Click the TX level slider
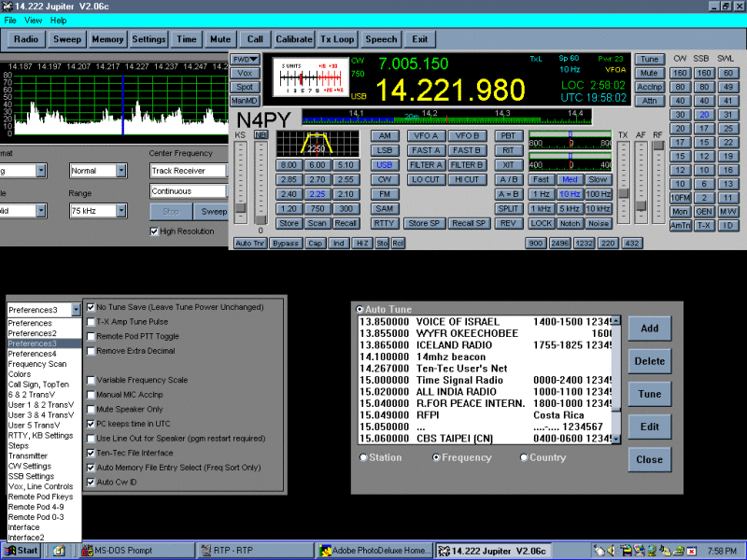This screenshot has width=747, height=560. (x=623, y=181)
